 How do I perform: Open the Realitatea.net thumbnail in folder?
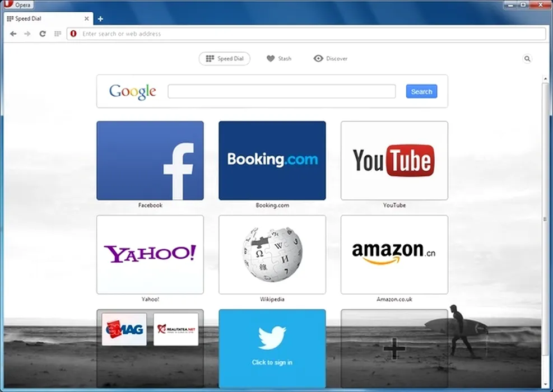pos(176,329)
